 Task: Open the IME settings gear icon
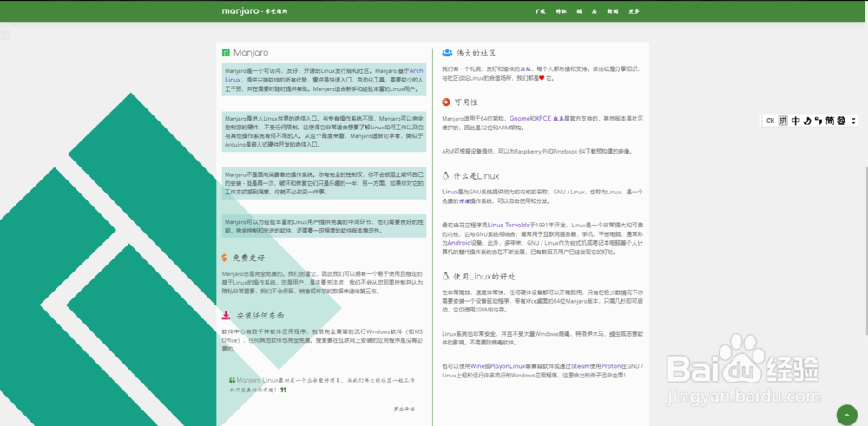click(841, 121)
